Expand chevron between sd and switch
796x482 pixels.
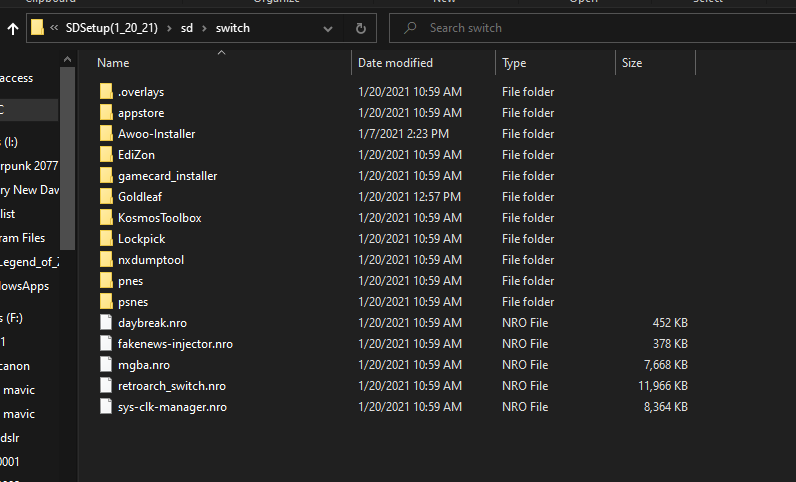[x=204, y=28]
